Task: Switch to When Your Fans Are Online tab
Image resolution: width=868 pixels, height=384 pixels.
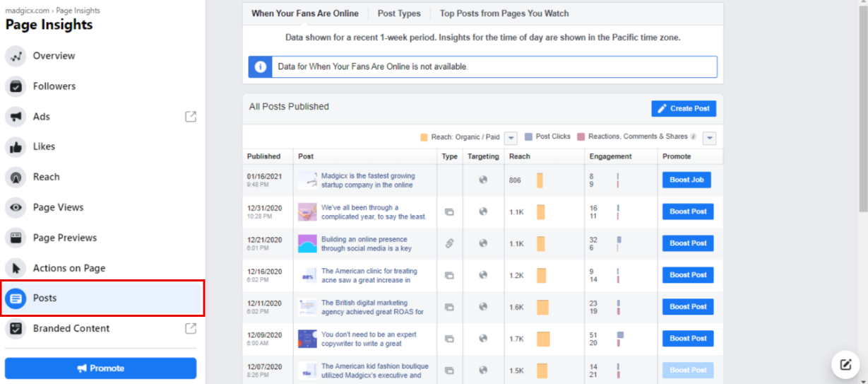Action: [305, 13]
